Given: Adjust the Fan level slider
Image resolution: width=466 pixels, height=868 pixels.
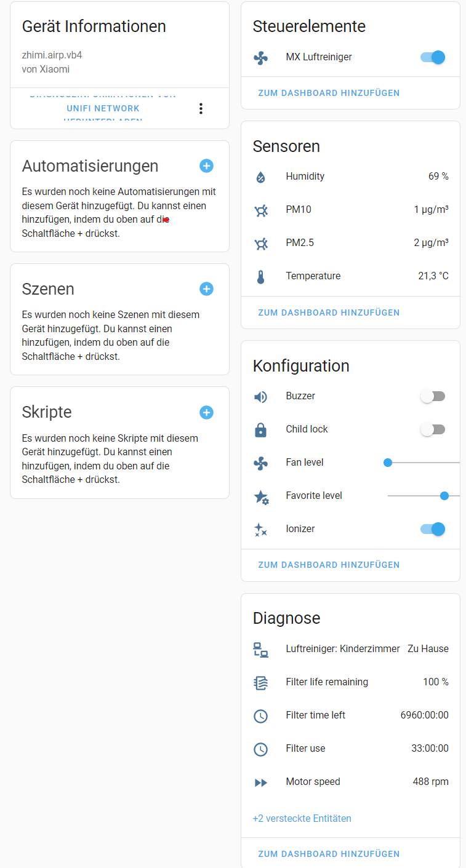Looking at the screenshot, I should 387,462.
